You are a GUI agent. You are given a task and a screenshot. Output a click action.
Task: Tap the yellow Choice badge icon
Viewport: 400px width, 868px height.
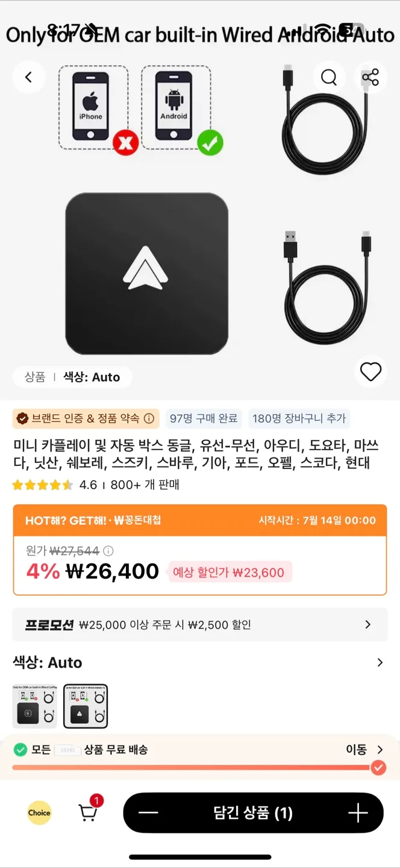click(x=39, y=813)
